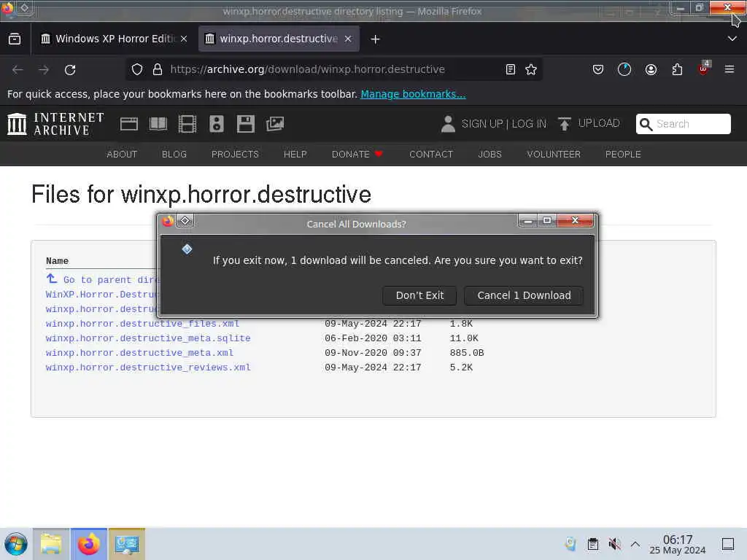Screen dimensions: 747x560
Task: Open uBlock Origin extension icon
Action: pos(704,69)
